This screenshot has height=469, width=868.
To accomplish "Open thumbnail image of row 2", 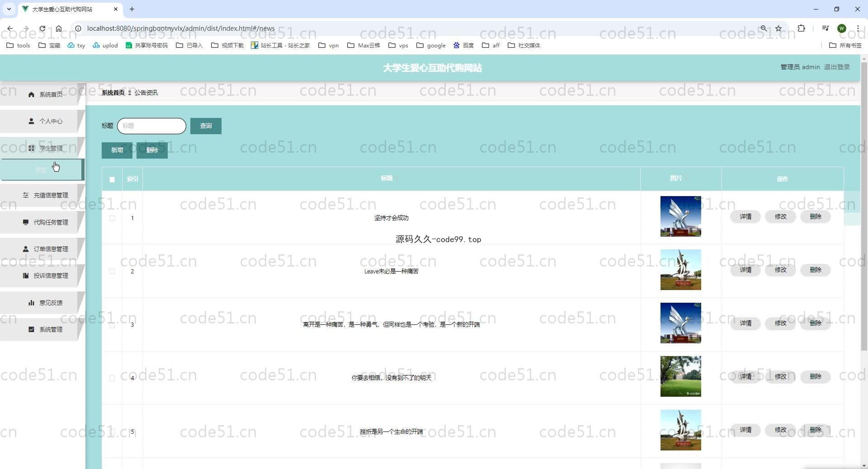I will 680,270.
